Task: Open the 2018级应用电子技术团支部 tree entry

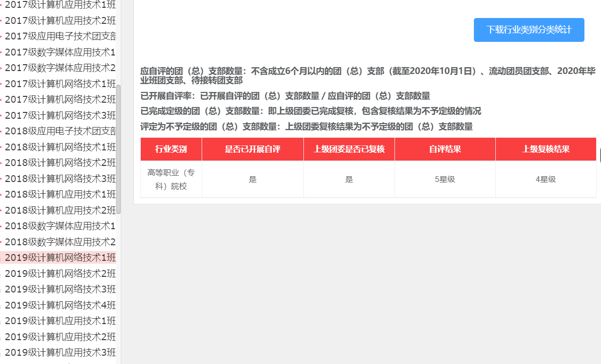Action: click(x=60, y=131)
